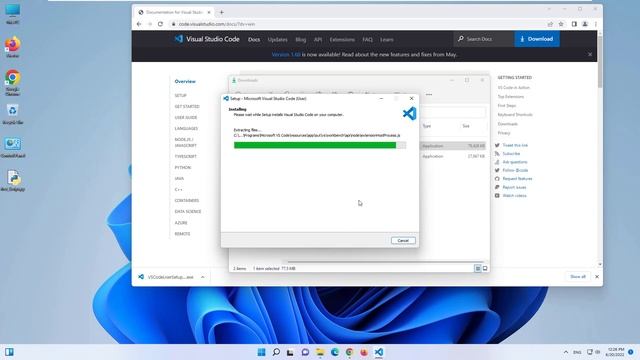Open the Windows Start menu
This screenshot has width=640, height=360.
261,352
